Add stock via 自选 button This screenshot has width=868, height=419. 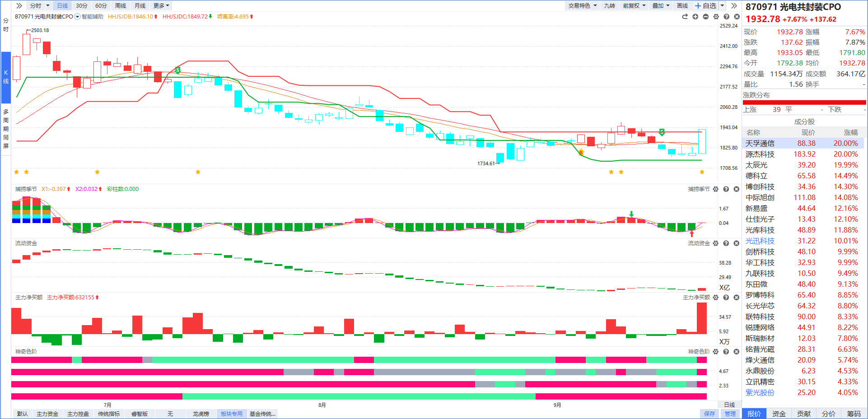[x=706, y=5]
